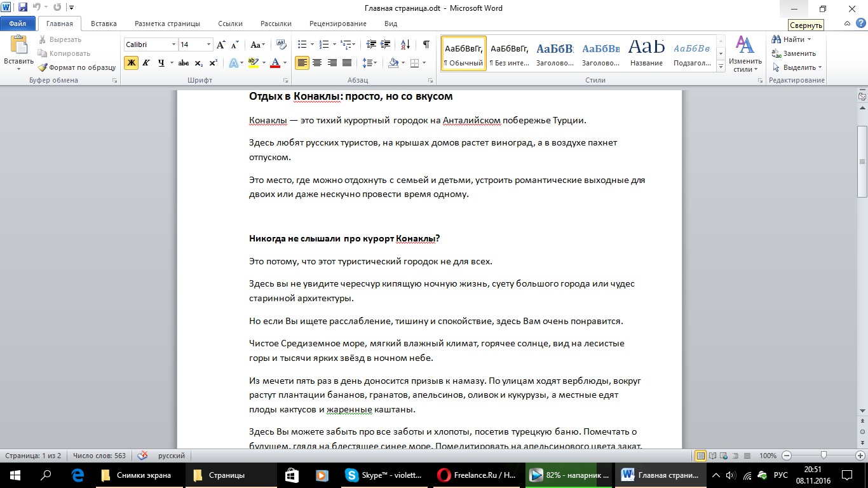Save the document from the Quick Access toolbar
Image resolution: width=868 pixels, height=488 pixels.
pyautogui.click(x=23, y=8)
